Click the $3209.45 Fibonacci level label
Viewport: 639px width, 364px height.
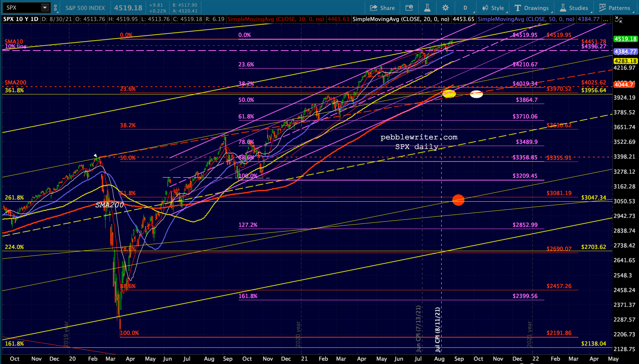click(525, 176)
